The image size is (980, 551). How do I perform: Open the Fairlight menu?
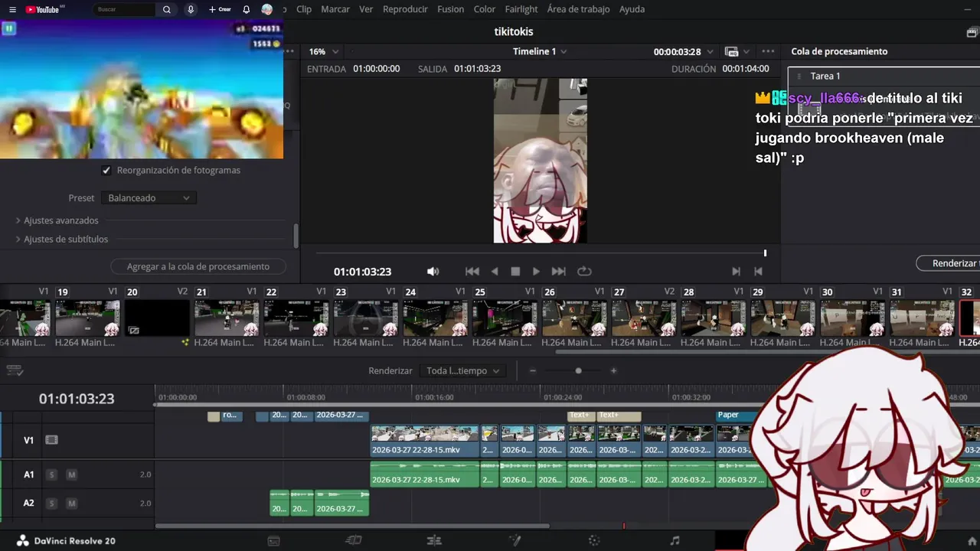pyautogui.click(x=521, y=9)
